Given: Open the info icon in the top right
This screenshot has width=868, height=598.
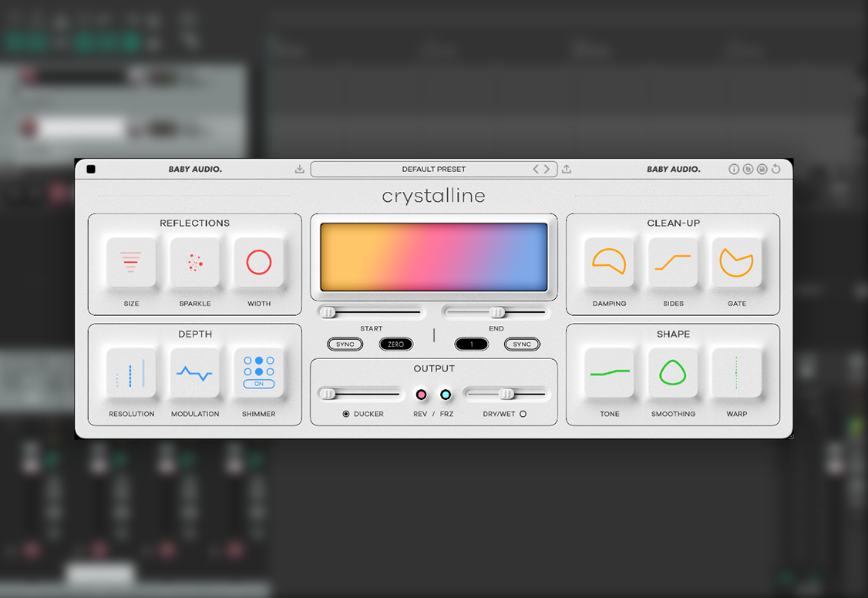Looking at the screenshot, I should [x=733, y=170].
